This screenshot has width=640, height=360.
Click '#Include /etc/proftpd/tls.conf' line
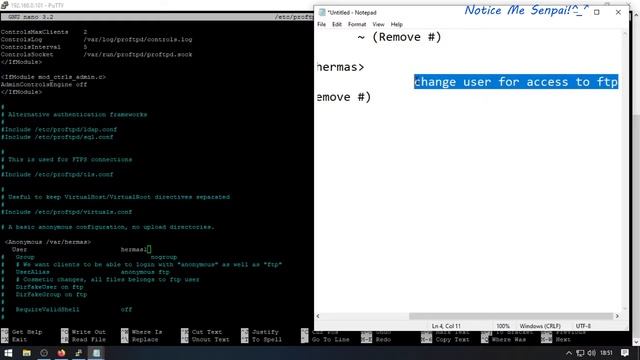(x=57, y=174)
